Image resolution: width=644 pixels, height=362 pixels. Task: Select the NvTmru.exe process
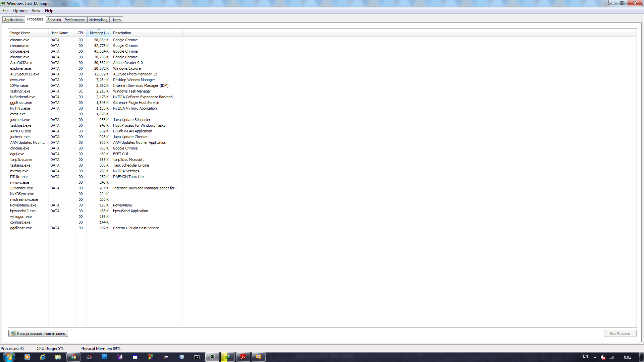tap(95, 108)
